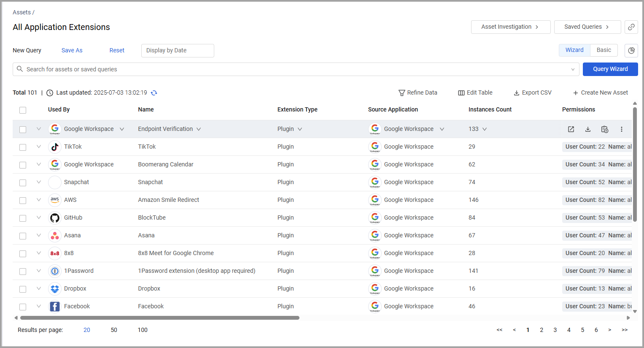644x348 pixels.
Task: Expand the GitHub row details
Action: click(39, 217)
